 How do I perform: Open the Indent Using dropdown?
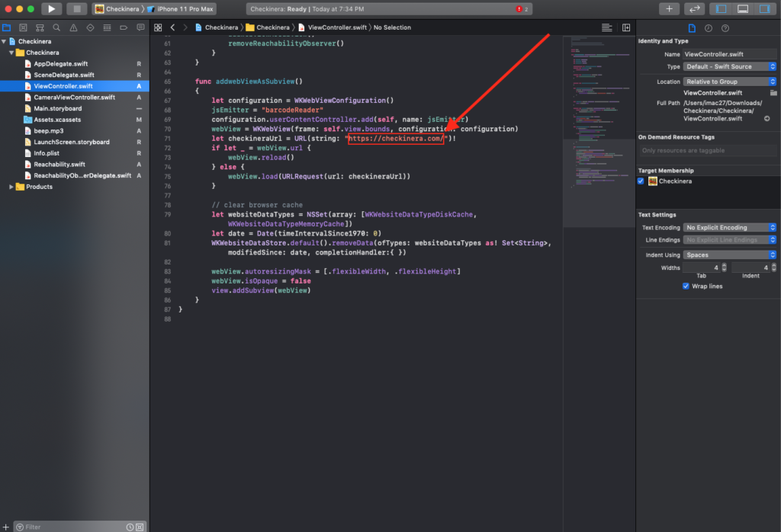point(730,255)
